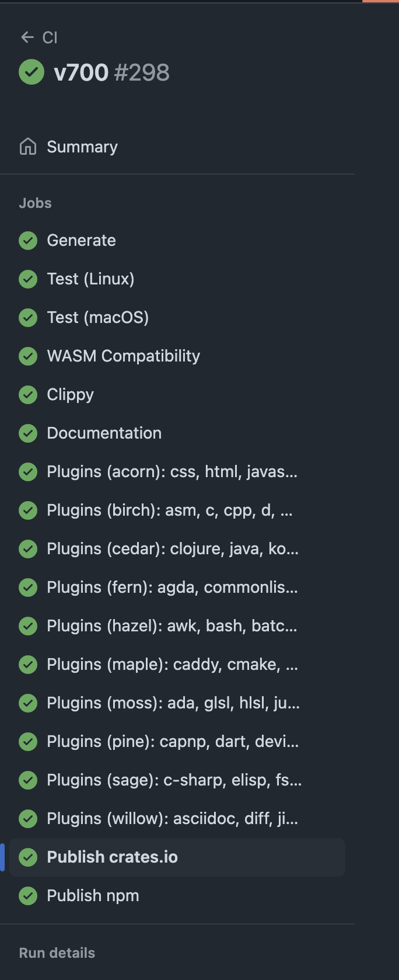Screen dimensions: 399x980
Task: Click the check icon beside Publish npm
Action: tap(28, 895)
